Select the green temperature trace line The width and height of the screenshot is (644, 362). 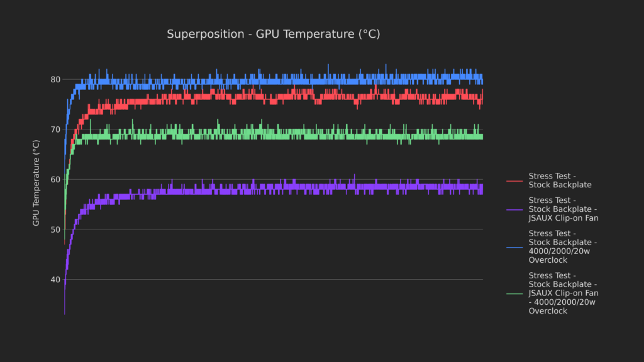tap(283, 136)
